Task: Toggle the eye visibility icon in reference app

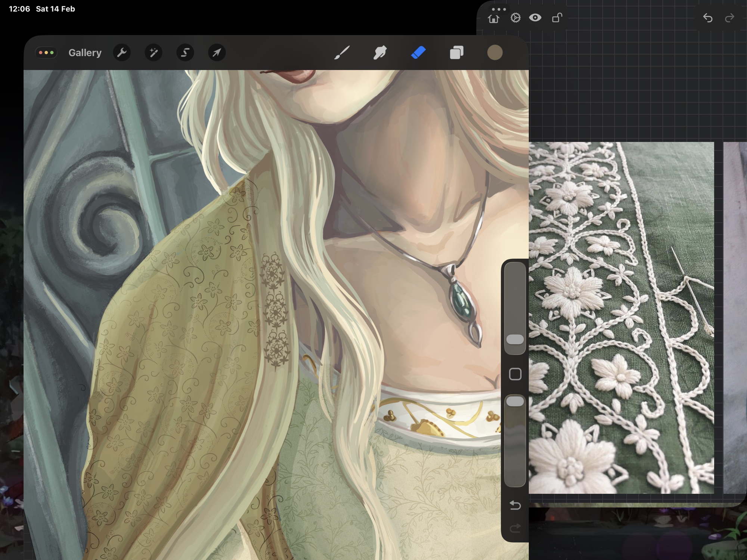Action: (535, 18)
